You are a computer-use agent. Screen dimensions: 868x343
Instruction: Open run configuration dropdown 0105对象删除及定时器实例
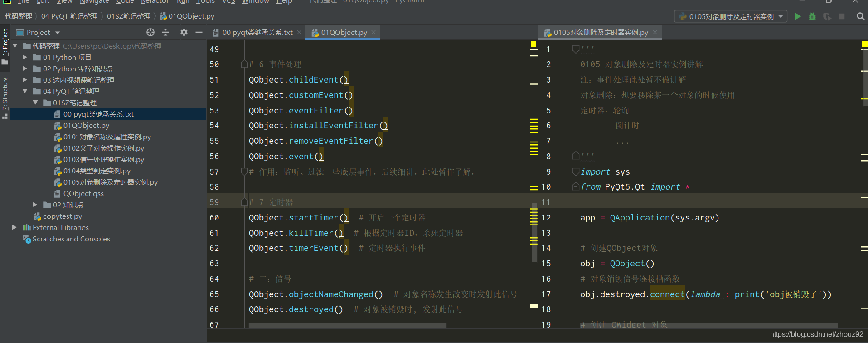(x=731, y=16)
